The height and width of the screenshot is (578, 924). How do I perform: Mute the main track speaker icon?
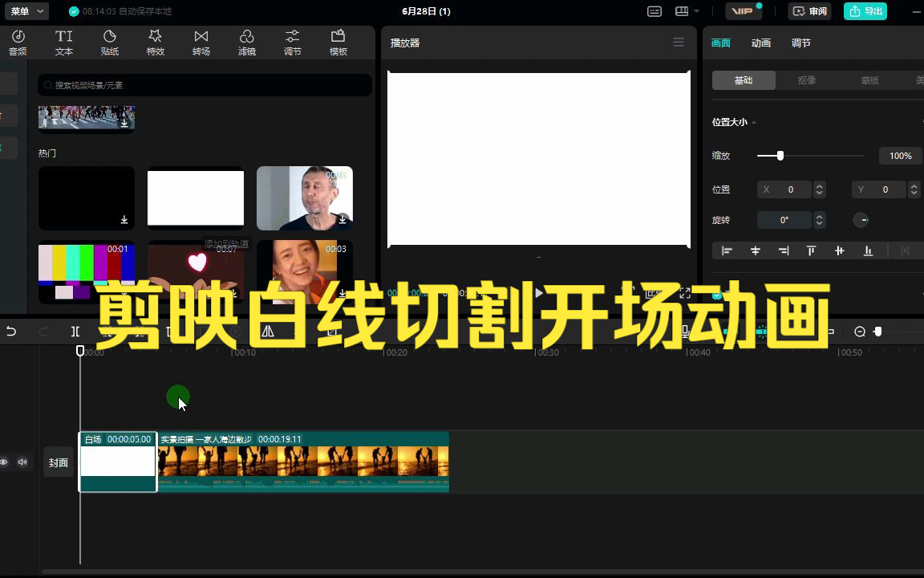click(22, 462)
